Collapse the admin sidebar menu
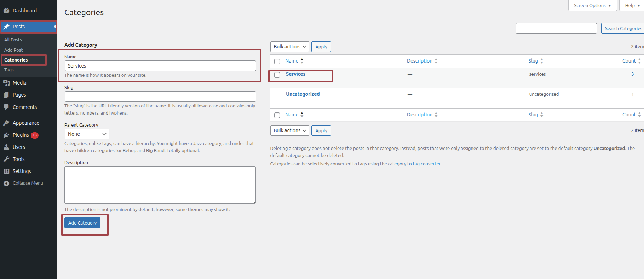 (x=23, y=183)
